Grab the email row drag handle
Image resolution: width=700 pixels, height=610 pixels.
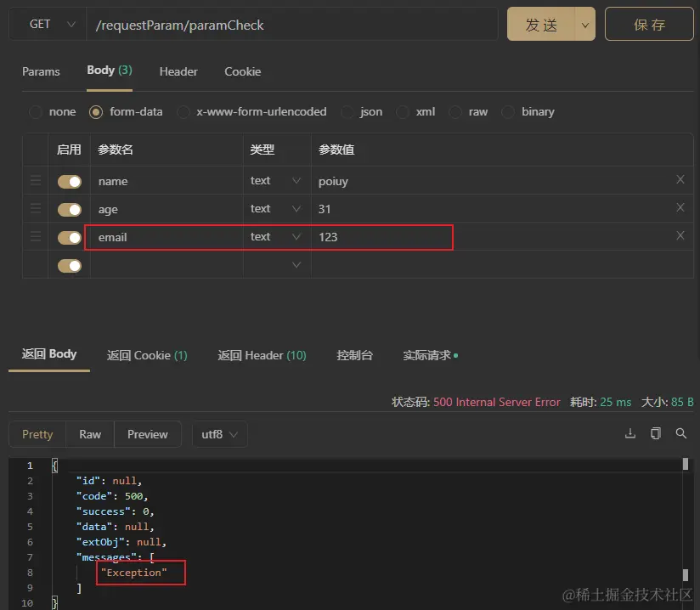[36, 237]
